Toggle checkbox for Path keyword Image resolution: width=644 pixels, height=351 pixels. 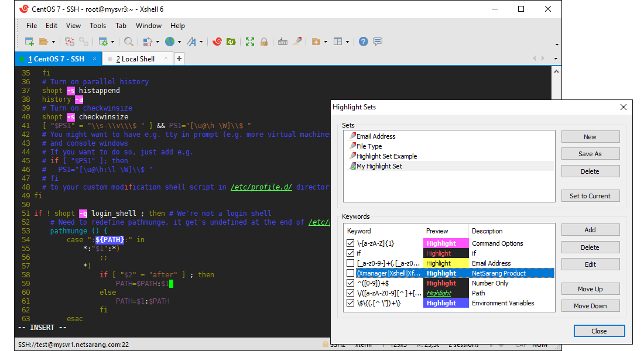[x=350, y=293]
